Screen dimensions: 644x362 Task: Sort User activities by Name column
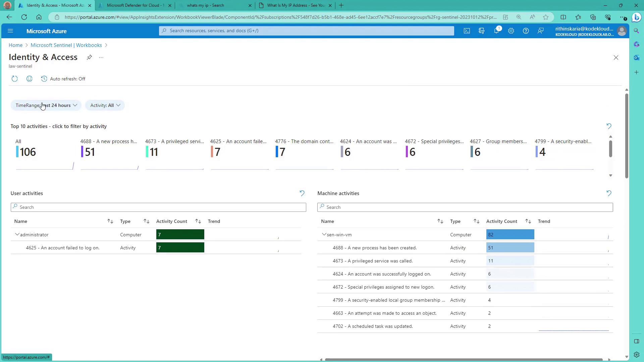click(x=110, y=221)
